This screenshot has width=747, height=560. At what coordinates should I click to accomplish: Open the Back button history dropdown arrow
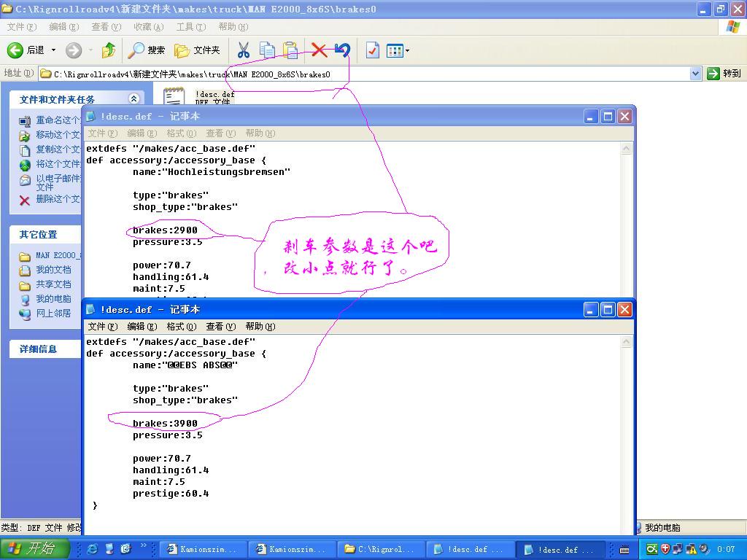53,50
